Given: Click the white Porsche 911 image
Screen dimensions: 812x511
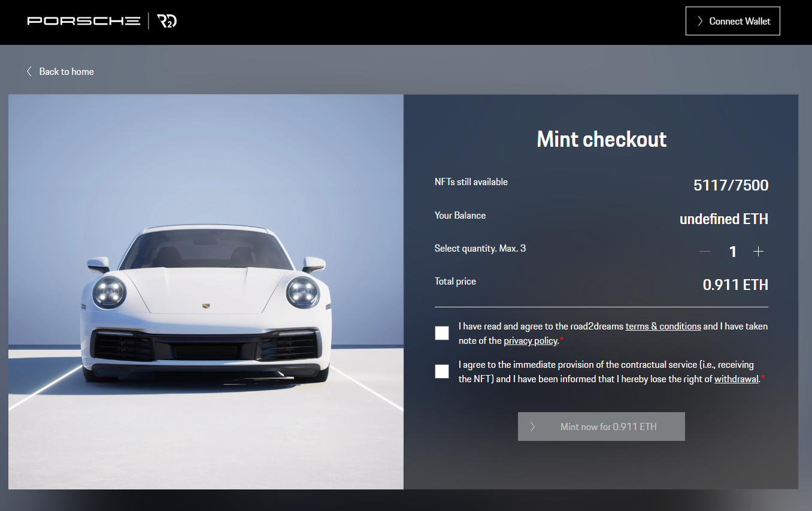Looking at the screenshot, I should click(206, 292).
